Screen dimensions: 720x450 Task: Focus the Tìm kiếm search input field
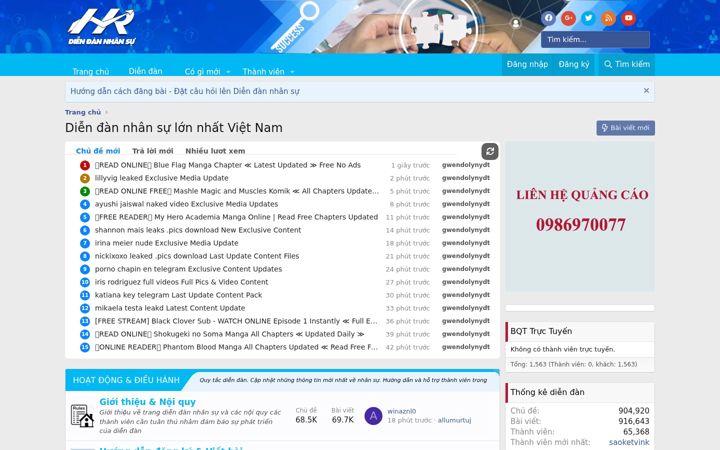(x=595, y=39)
